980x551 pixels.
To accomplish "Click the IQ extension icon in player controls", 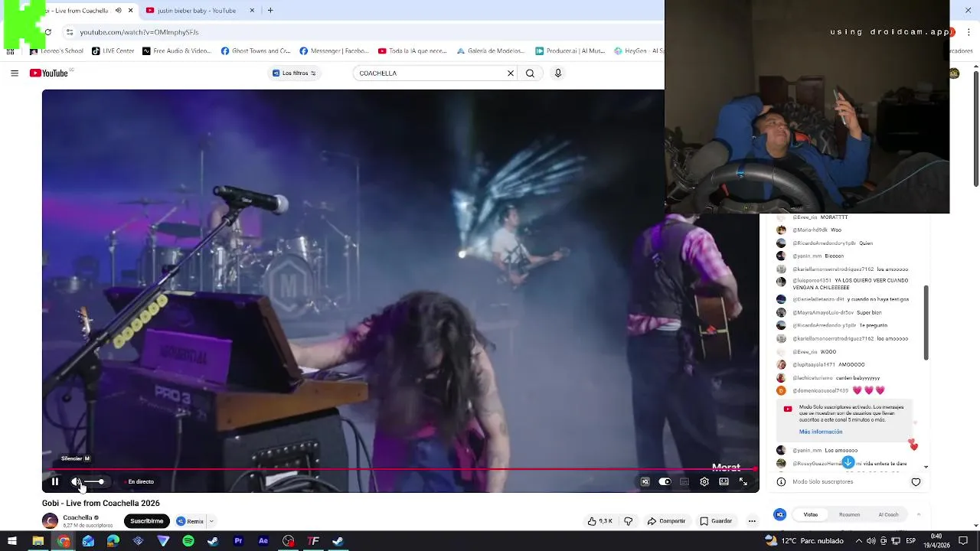I will coord(645,481).
